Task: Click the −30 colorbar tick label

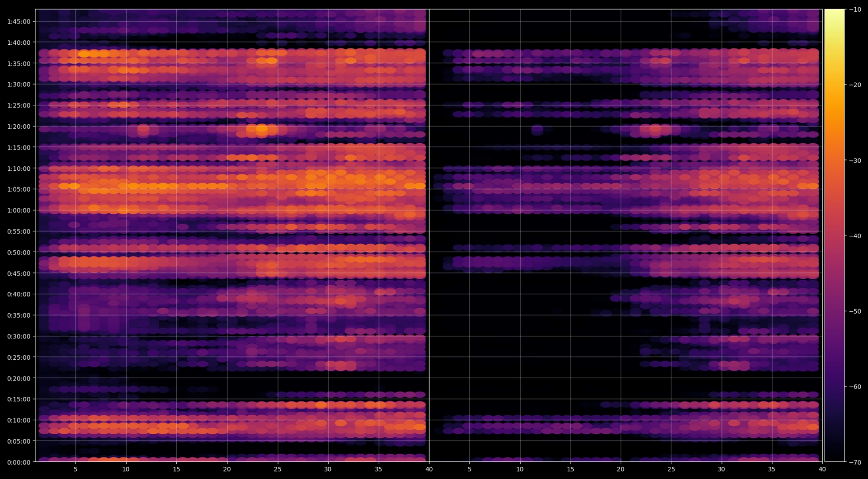Action: coord(855,160)
